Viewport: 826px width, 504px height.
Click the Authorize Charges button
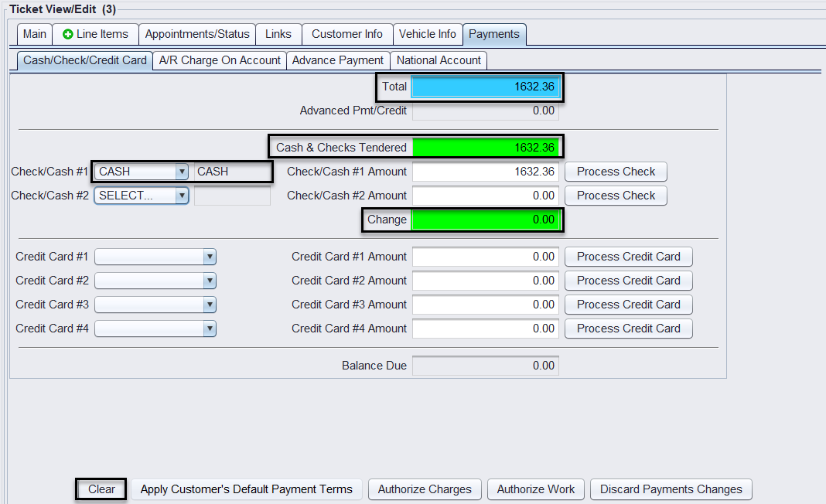coord(425,489)
